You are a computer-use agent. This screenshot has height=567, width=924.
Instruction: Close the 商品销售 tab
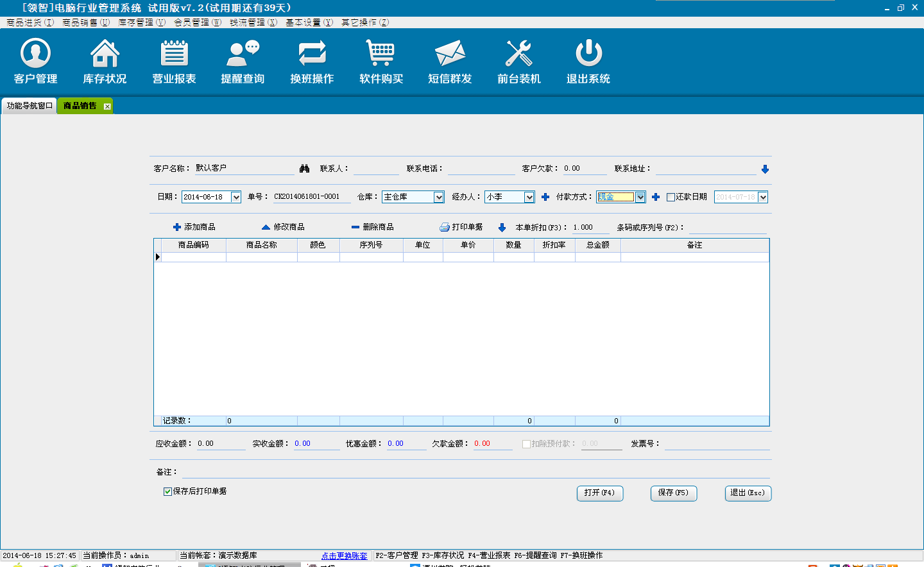[x=107, y=106]
